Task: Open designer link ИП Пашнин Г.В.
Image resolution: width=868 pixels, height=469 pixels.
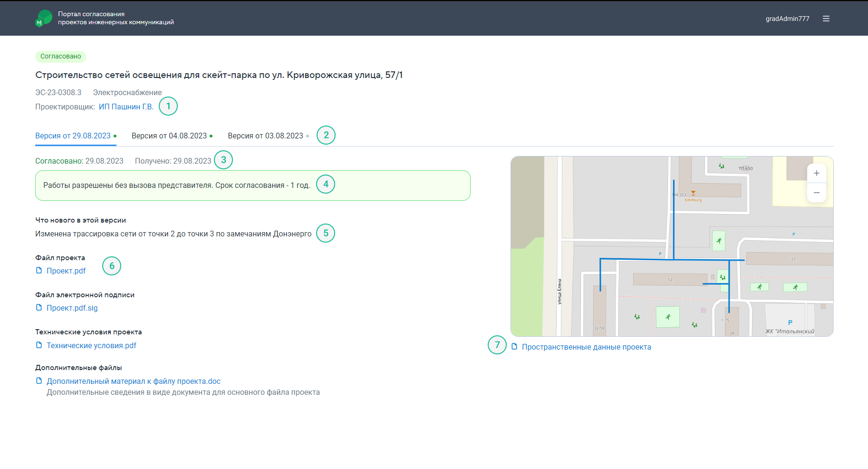Action: [126, 107]
